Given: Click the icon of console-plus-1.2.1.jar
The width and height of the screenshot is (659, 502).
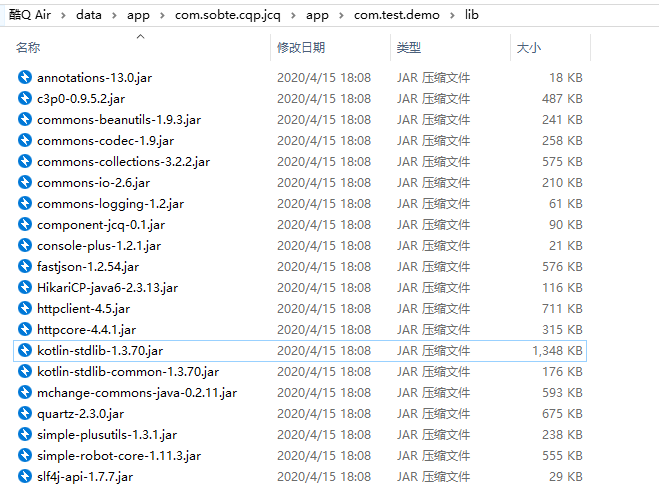Looking at the screenshot, I should point(25,246).
